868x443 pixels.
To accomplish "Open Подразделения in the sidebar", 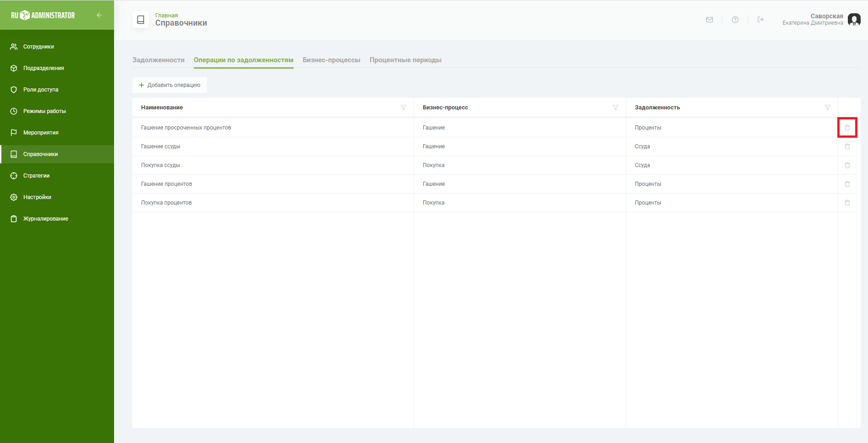I will pos(57,68).
